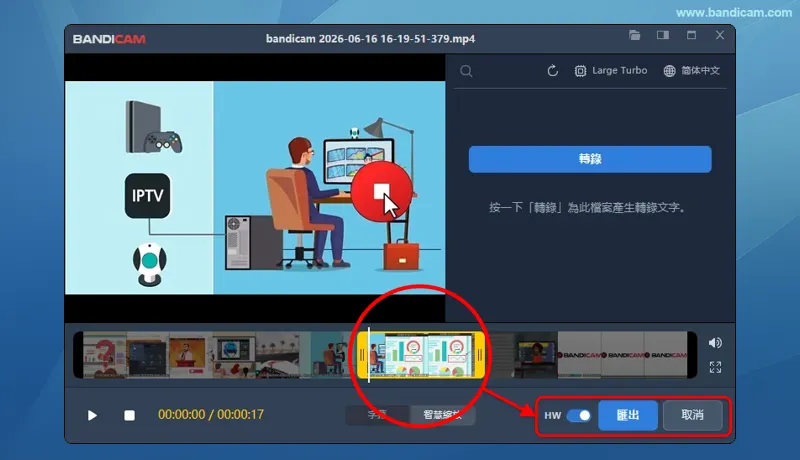Click the white playhead on timeline

(369, 355)
